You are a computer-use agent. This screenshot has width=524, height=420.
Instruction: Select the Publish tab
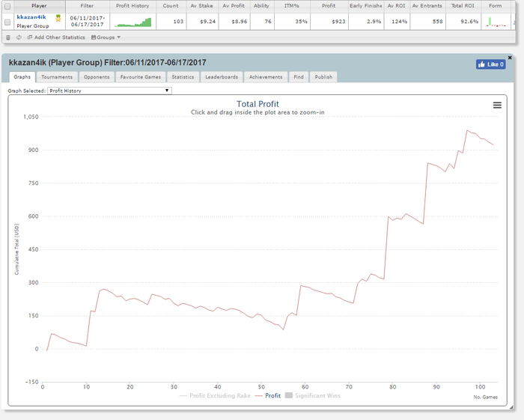tap(323, 77)
